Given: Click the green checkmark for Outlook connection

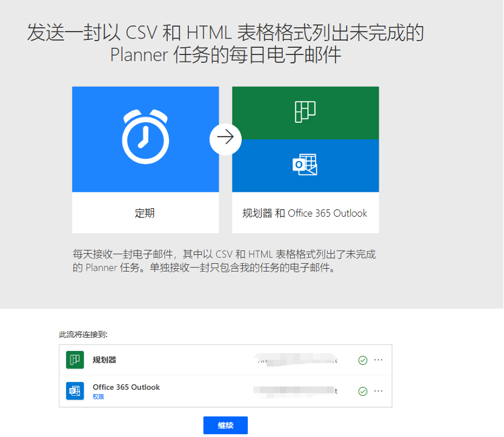Looking at the screenshot, I should (x=363, y=392).
